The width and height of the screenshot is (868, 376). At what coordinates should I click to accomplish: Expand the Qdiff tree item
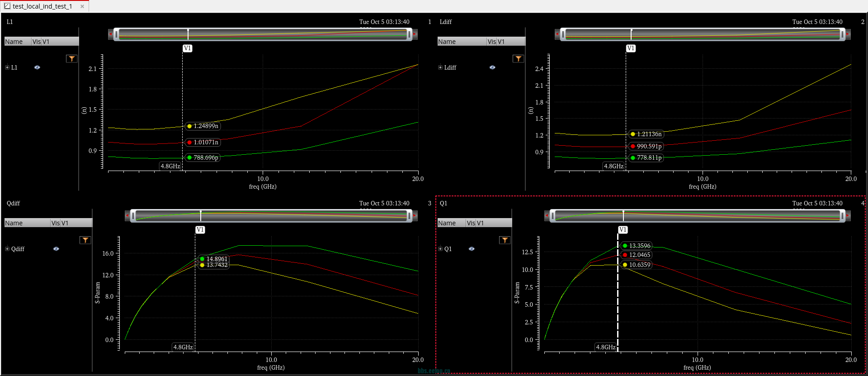coord(7,249)
